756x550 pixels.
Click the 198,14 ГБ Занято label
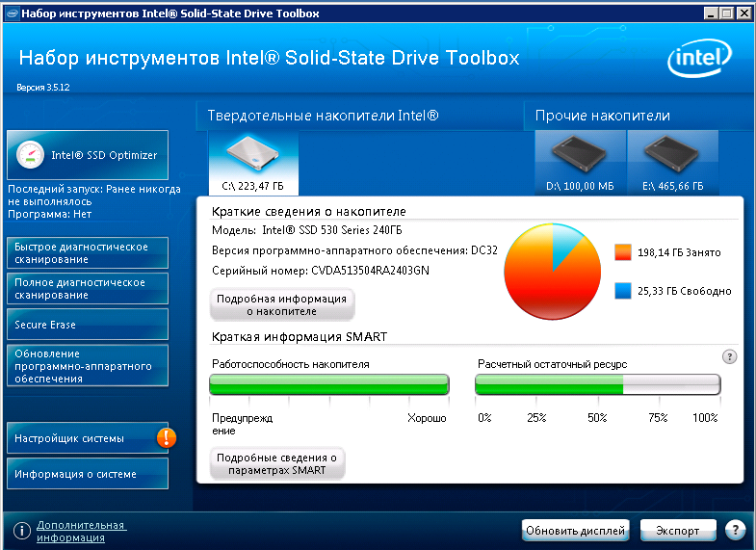coord(679,252)
